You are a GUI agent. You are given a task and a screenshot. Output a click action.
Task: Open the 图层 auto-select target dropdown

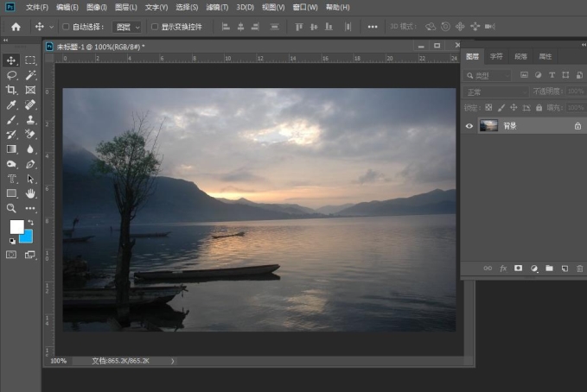click(127, 27)
